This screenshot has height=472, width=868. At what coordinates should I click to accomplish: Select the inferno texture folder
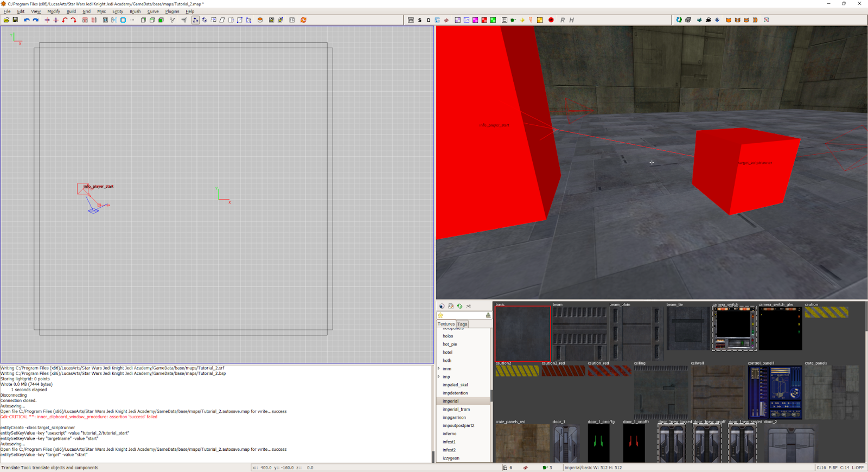click(449, 433)
